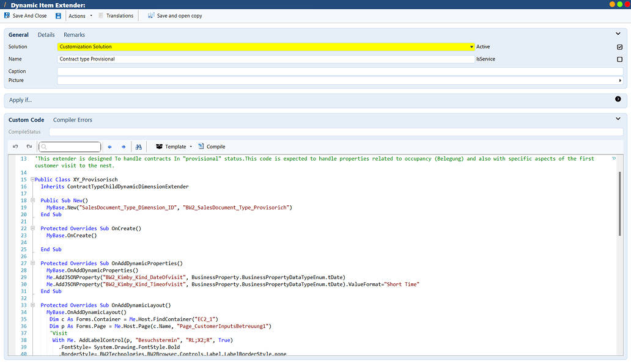Undo last code edit
Viewport: 631px width, 364px height.
point(15,147)
